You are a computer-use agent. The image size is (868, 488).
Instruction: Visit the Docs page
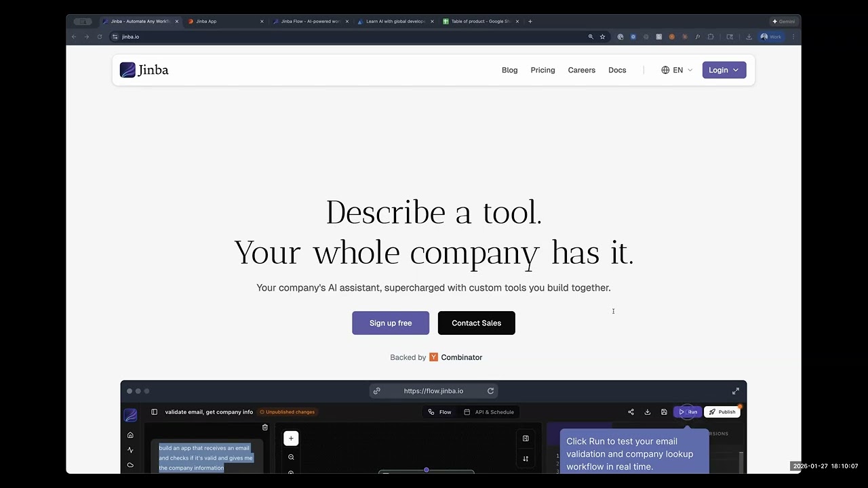617,70
